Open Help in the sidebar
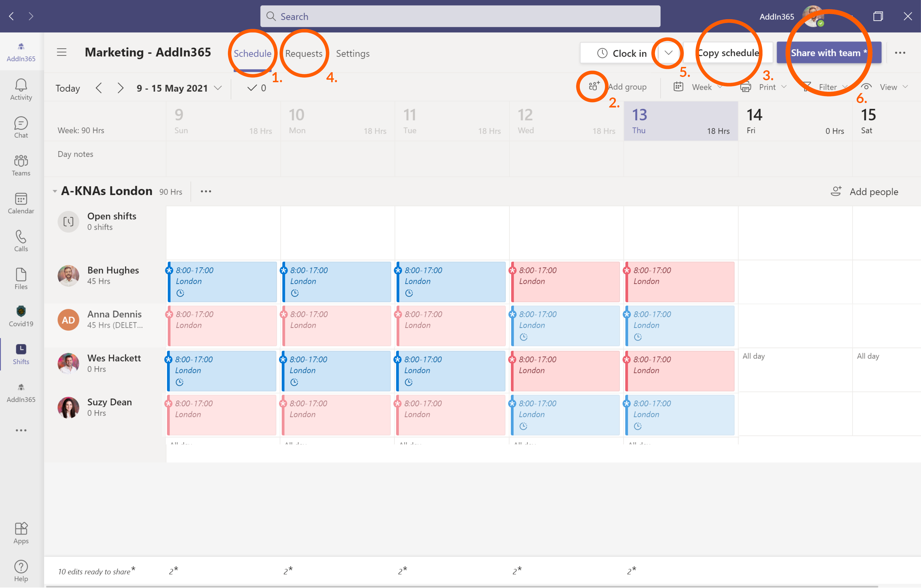The width and height of the screenshot is (921, 588). coord(21,571)
